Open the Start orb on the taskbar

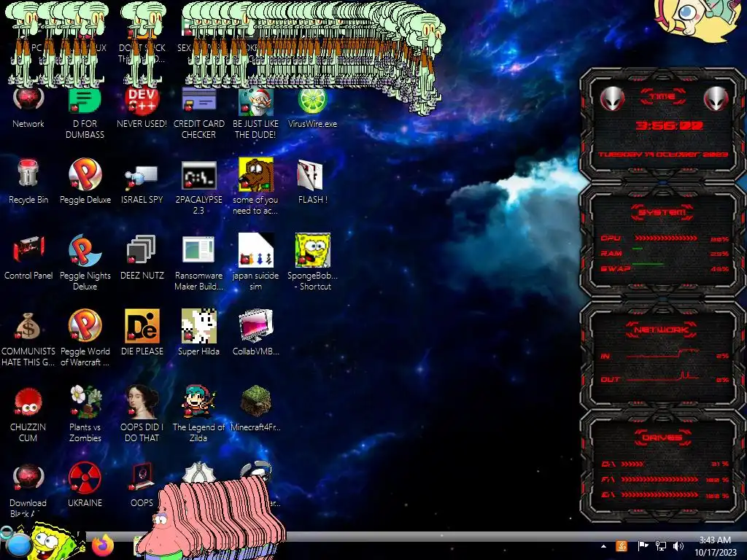click(x=18, y=544)
